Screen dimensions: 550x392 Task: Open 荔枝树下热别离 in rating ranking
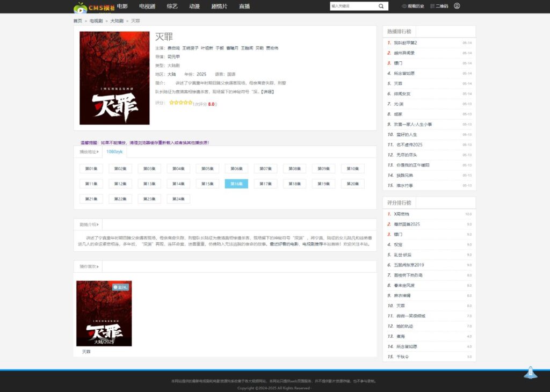click(x=408, y=275)
